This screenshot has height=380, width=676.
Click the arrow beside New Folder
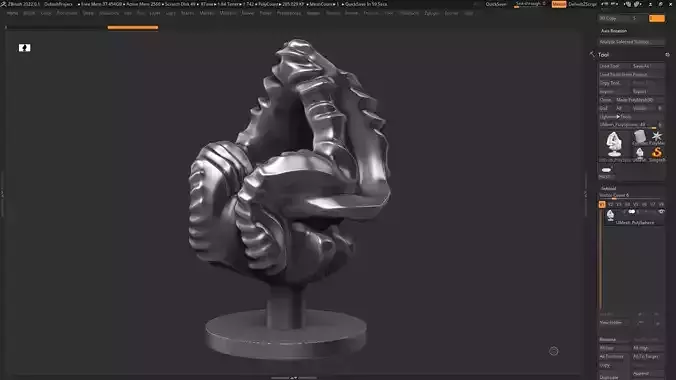[x=641, y=322]
